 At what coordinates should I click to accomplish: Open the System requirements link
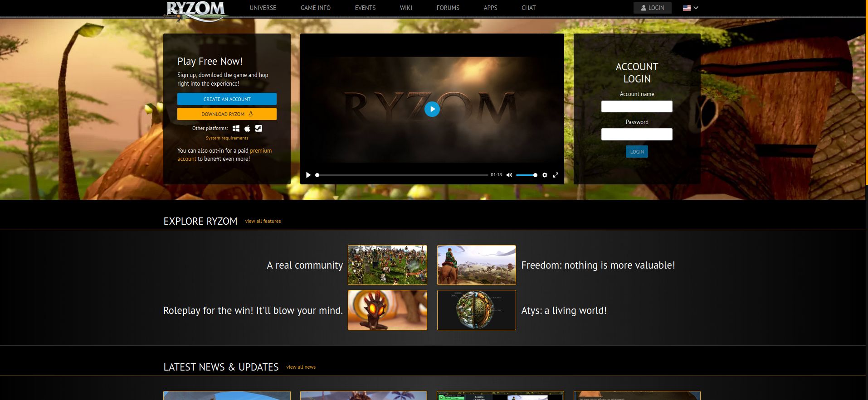[227, 138]
